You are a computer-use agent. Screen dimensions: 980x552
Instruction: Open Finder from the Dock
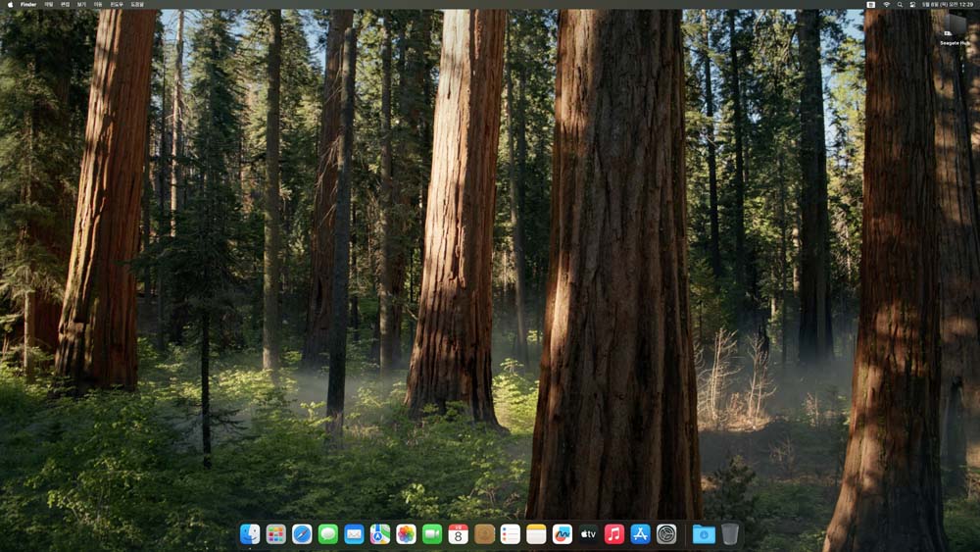click(x=250, y=534)
